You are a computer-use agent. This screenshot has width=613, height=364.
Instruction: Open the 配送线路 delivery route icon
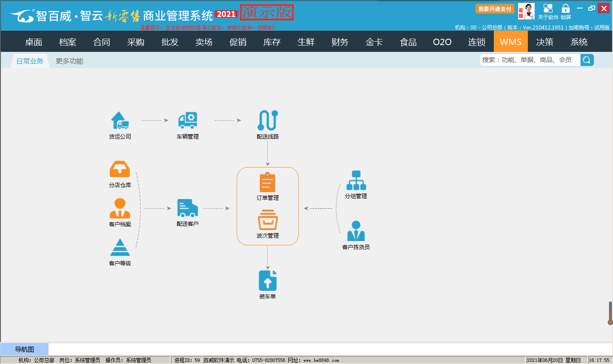268,121
